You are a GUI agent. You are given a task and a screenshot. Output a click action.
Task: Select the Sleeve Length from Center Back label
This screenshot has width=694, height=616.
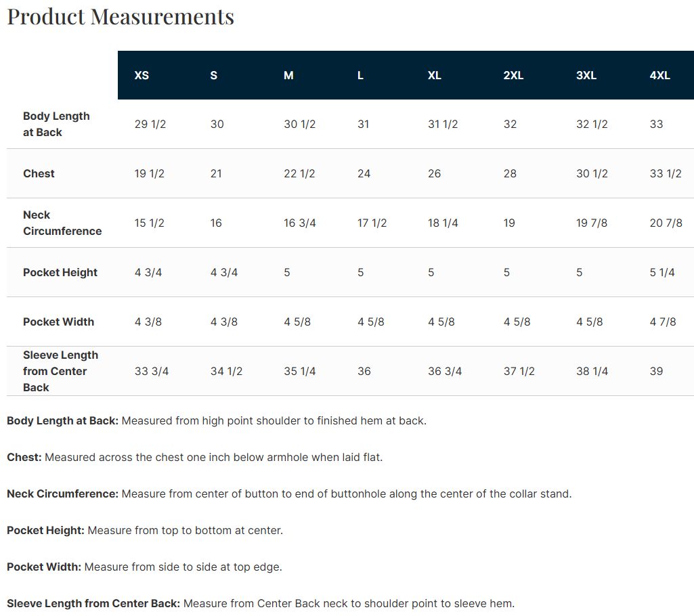pos(61,371)
